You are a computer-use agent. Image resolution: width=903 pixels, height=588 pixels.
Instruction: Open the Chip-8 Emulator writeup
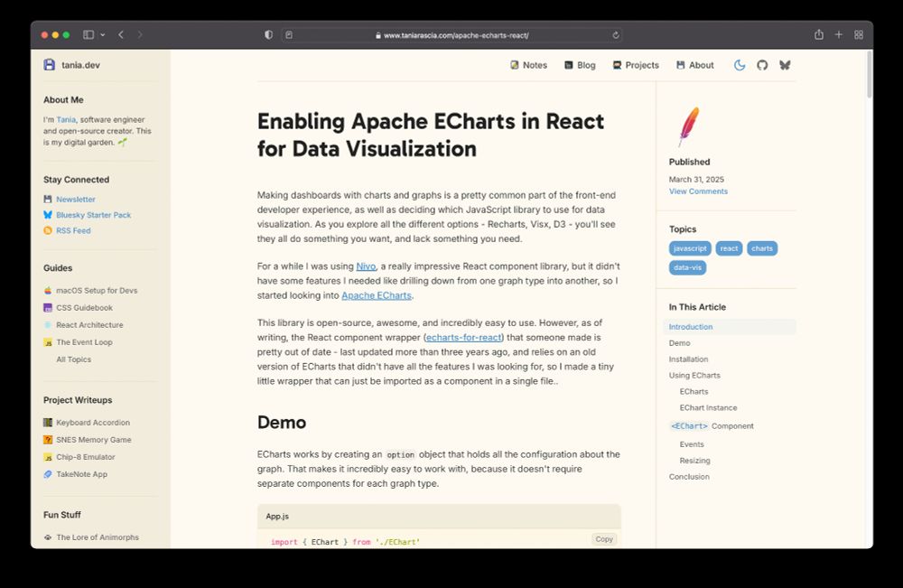tap(86, 457)
